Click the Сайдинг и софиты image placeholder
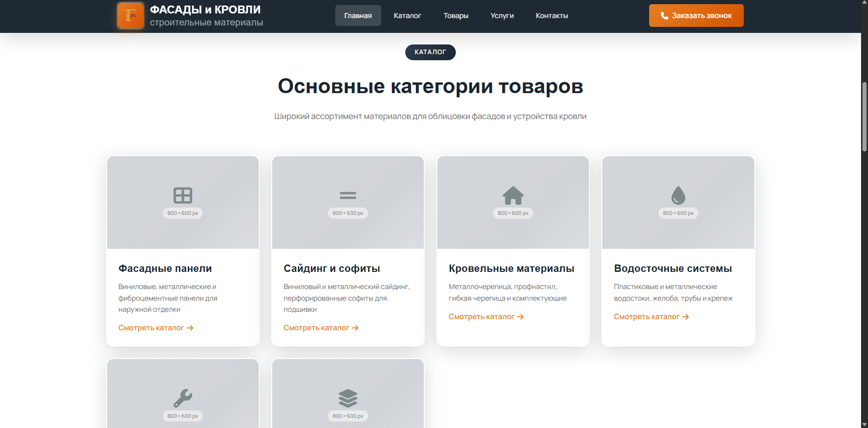The image size is (868, 428). (x=348, y=202)
